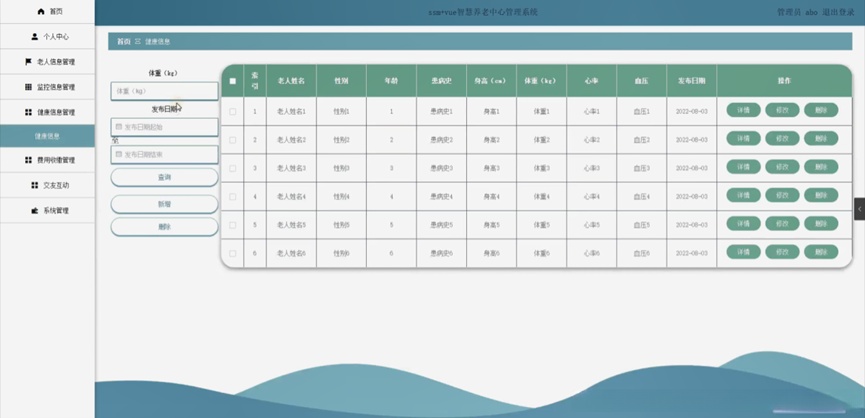
Task: Click the 身高6 table cell
Action: tap(492, 254)
